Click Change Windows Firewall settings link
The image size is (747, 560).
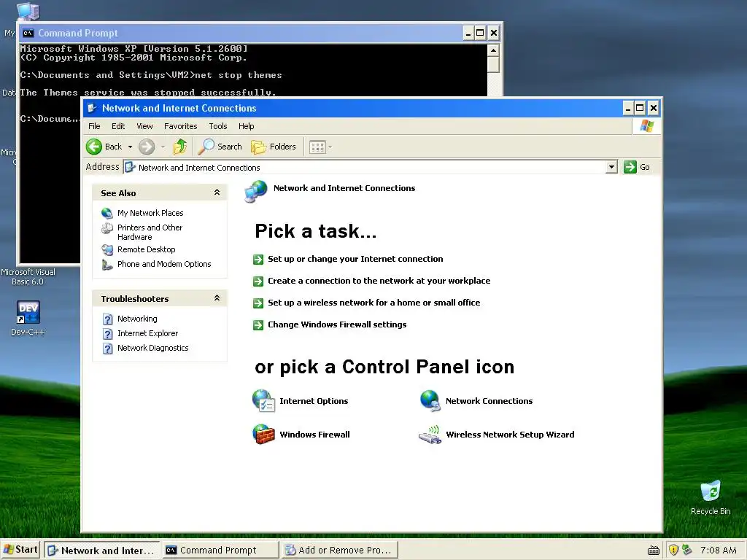click(x=337, y=324)
